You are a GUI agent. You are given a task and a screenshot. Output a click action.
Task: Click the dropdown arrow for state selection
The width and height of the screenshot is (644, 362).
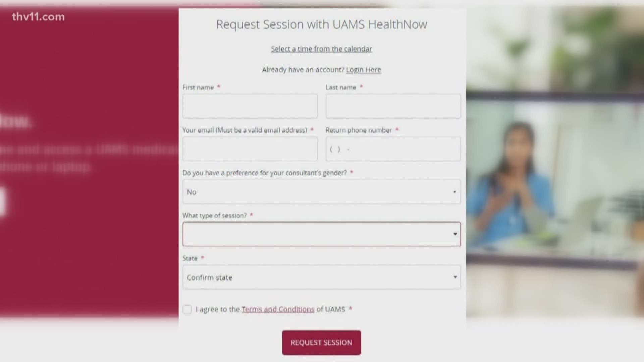(455, 277)
